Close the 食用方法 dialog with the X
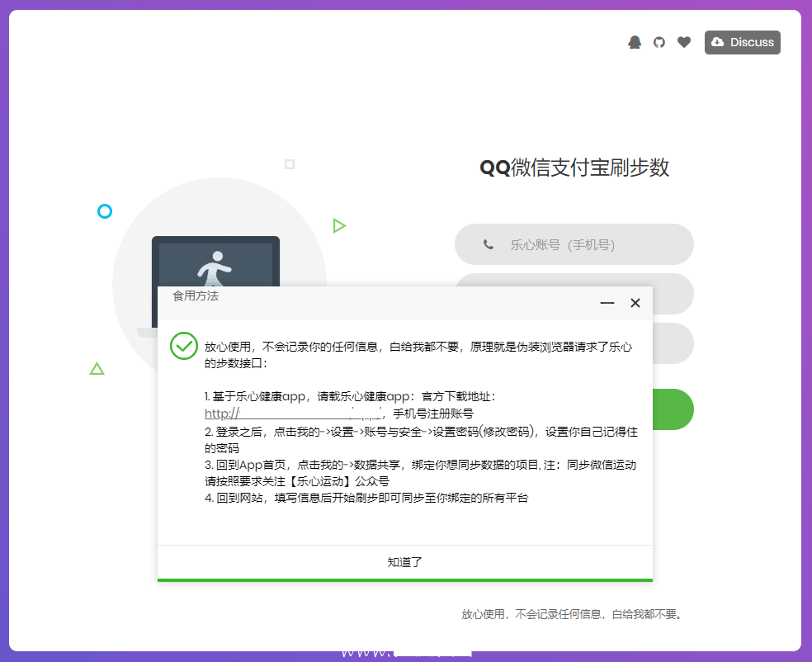This screenshot has height=662, width=812. pyautogui.click(x=635, y=303)
